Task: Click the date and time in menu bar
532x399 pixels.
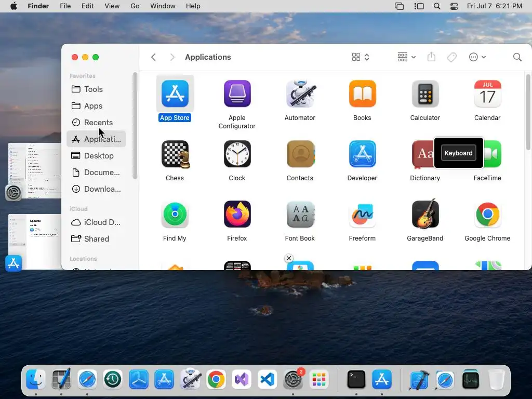Action: (x=495, y=6)
